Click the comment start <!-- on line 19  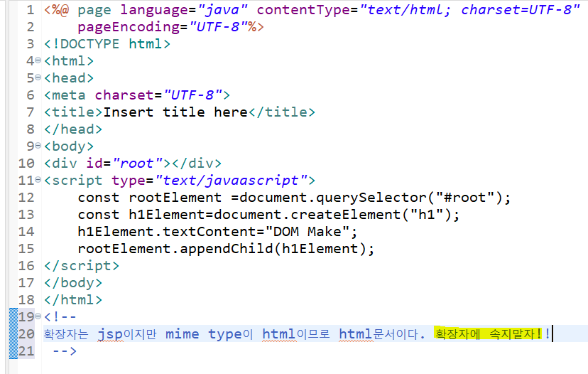60,316
